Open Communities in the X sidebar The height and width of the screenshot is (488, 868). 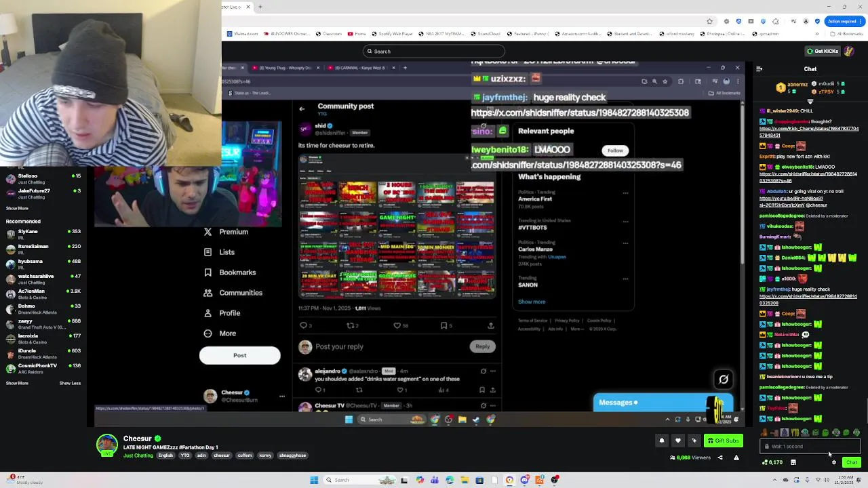pyautogui.click(x=233, y=293)
